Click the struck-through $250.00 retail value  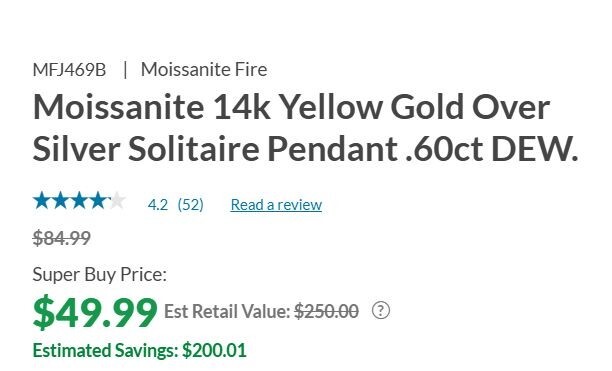(326, 311)
